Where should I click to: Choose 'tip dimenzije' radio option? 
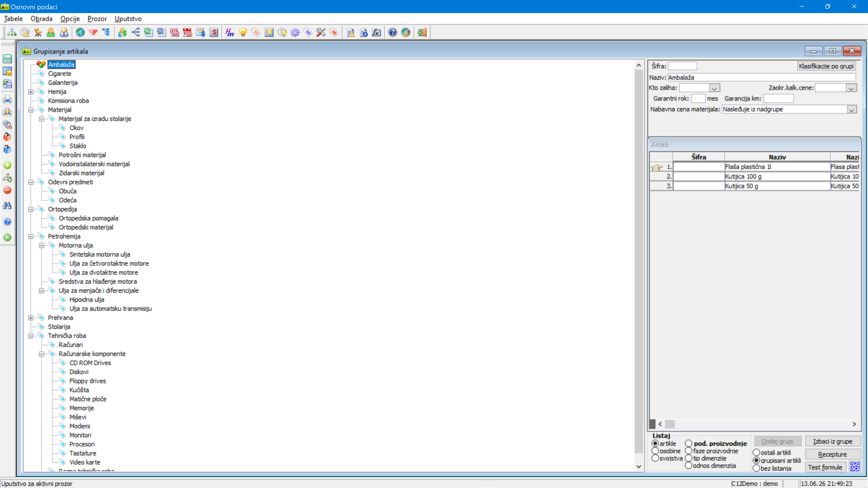(x=688, y=458)
